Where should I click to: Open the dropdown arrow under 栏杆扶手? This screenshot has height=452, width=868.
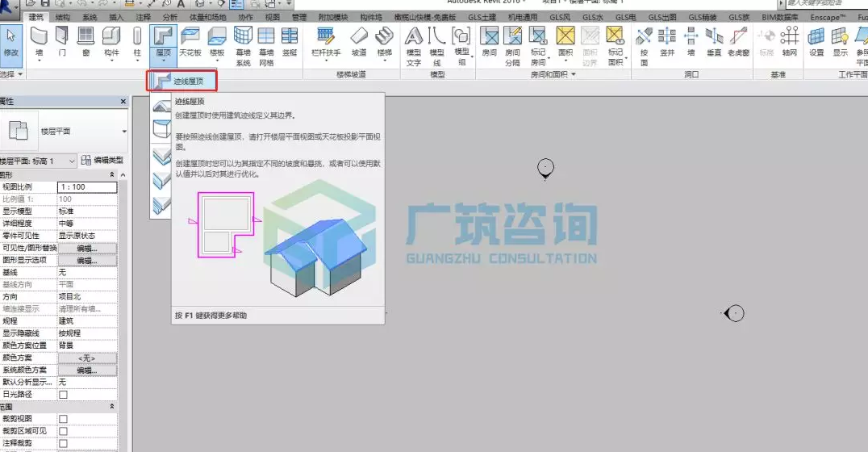point(326,61)
